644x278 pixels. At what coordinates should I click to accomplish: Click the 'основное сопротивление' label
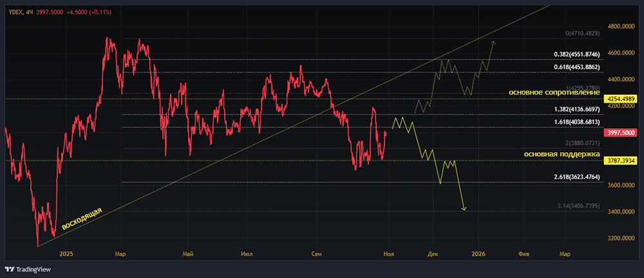555,92
